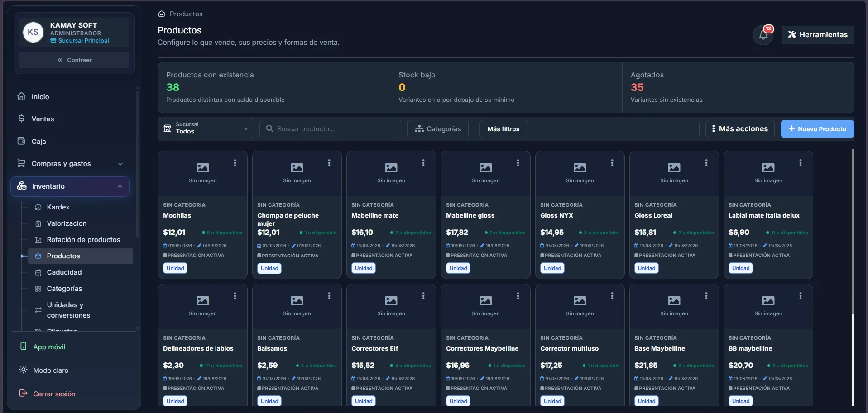Click the Categorías filter button
Image resolution: width=868 pixels, height=413 pixels.
pyautogui.click(x=438, y=129)
